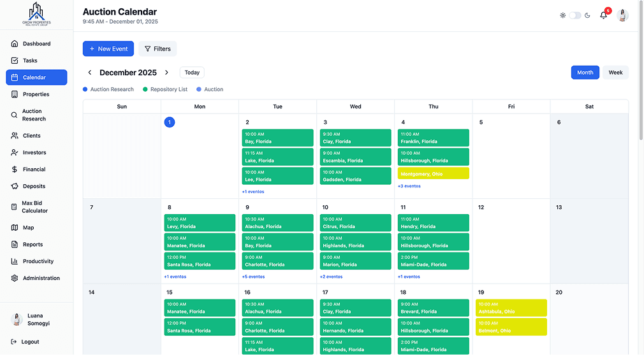644x355 pixels.
Task: Open the Deposits piggy bank icon
Action: pyautogui.click(x=15, y=186)
